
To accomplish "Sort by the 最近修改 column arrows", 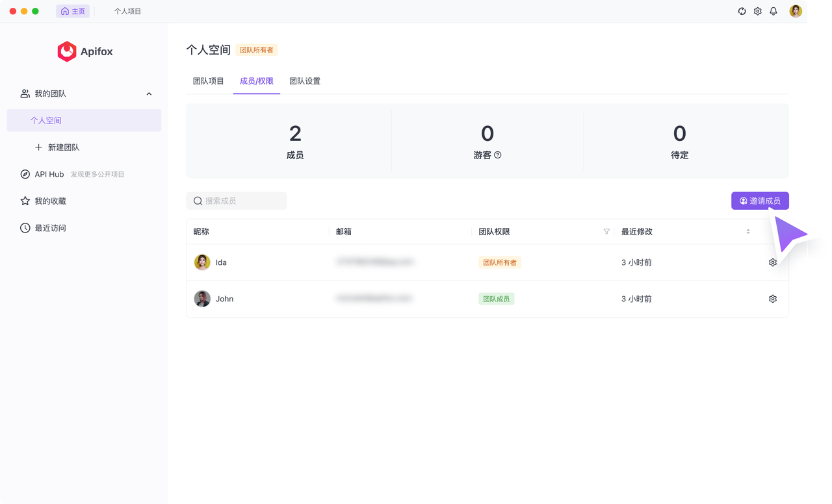I will (747, 232).
